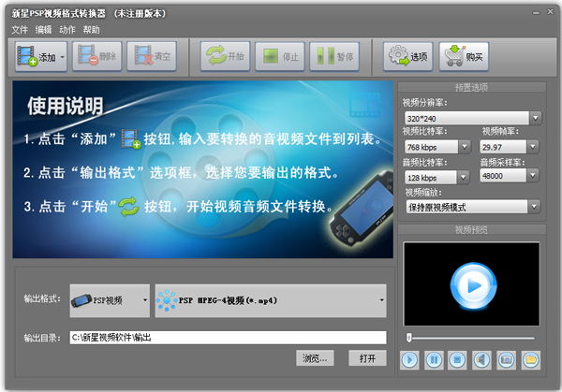Click the 浏览... browse button
The width and height of the screenshot is (562, 392).
tap(315, 358)
